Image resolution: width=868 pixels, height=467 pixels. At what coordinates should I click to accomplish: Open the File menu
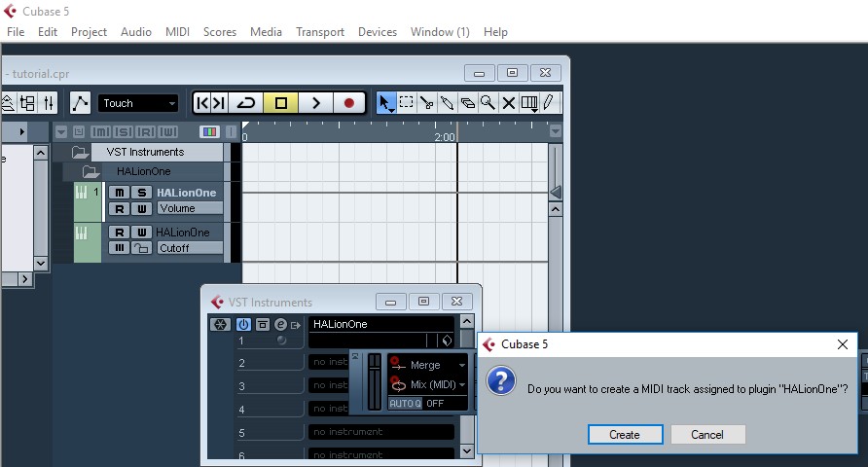16,32
